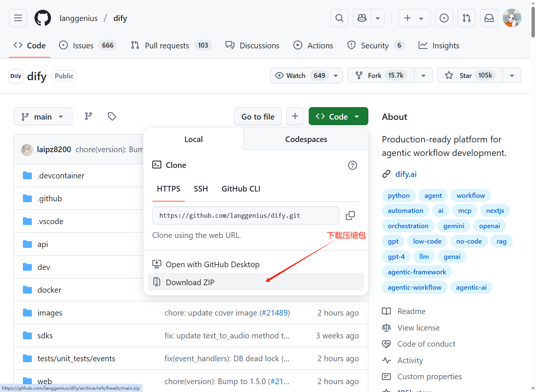
Task: Click the agentic-framework topic tag
Action: 417,272
